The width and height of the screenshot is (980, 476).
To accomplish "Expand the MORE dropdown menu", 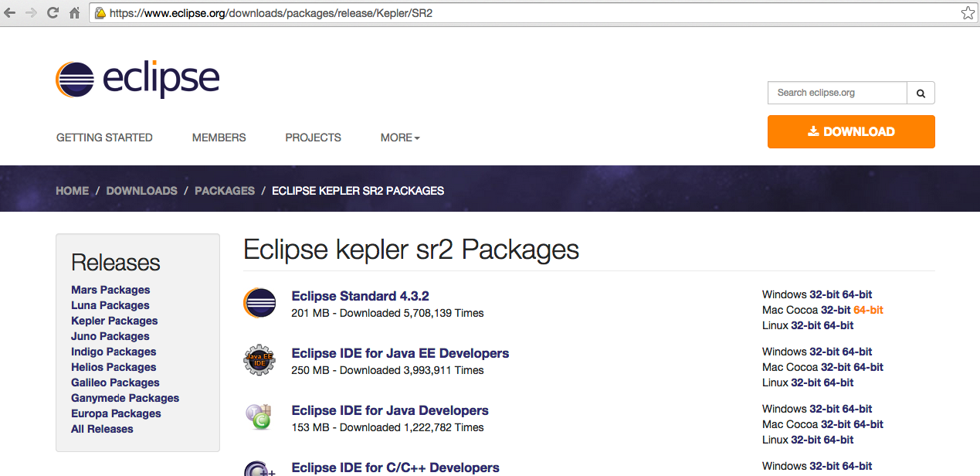I will 400,138.
